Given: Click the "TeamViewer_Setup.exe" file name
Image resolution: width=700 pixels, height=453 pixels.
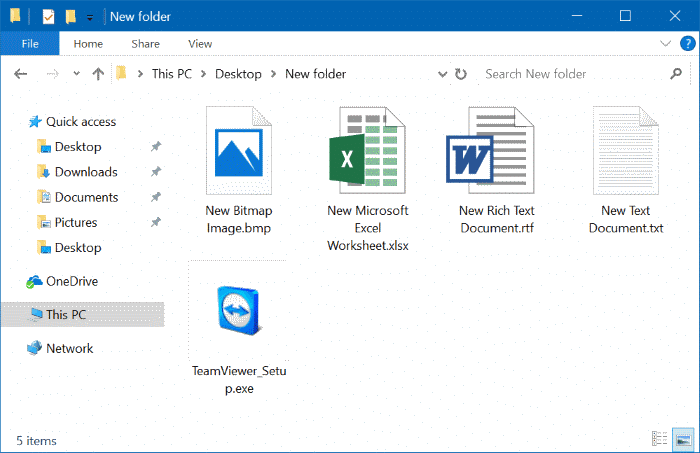Looking at the screenshot, I should coord(239,379).
